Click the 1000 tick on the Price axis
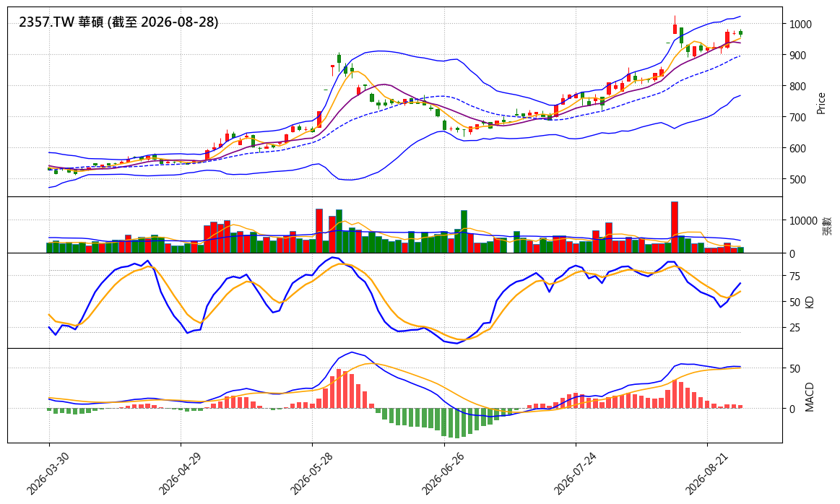The height and width of the screenshot is (504, 840). 800,24
